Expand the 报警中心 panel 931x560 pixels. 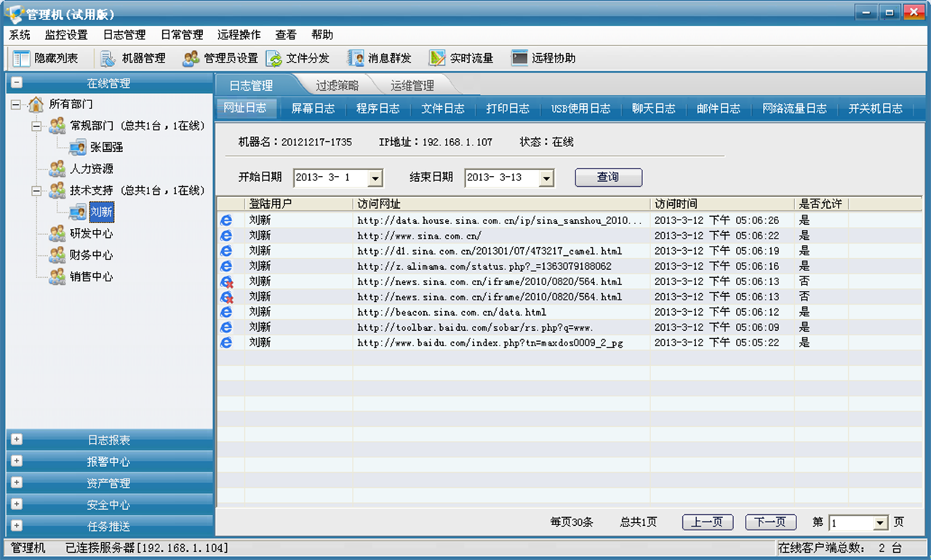click(x=17, y=461)
